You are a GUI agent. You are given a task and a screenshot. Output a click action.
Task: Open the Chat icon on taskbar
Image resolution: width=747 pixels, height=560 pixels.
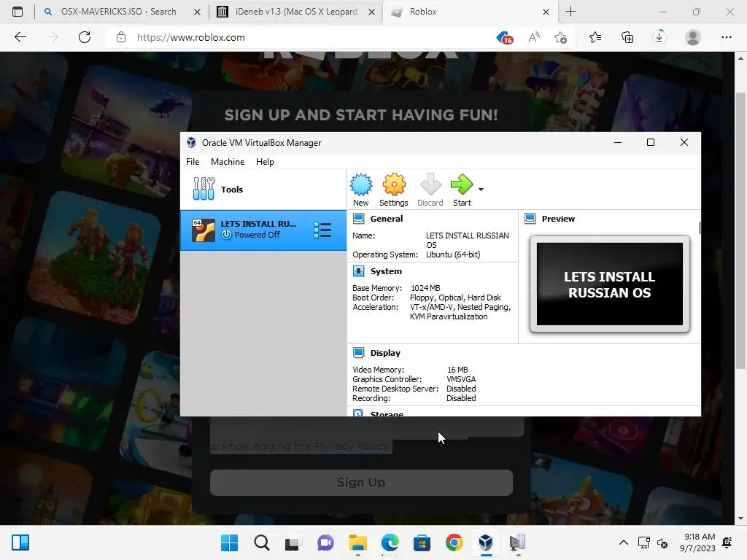(x=325, y=542)
